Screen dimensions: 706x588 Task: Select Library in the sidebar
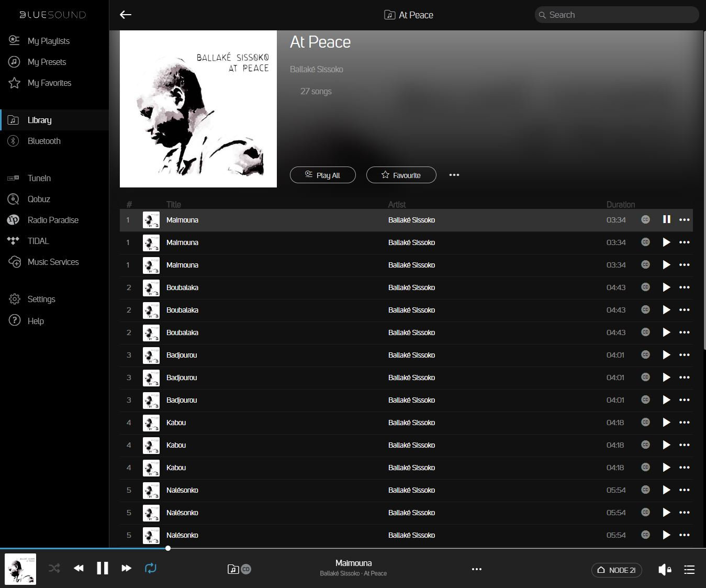tap(54, 120)
